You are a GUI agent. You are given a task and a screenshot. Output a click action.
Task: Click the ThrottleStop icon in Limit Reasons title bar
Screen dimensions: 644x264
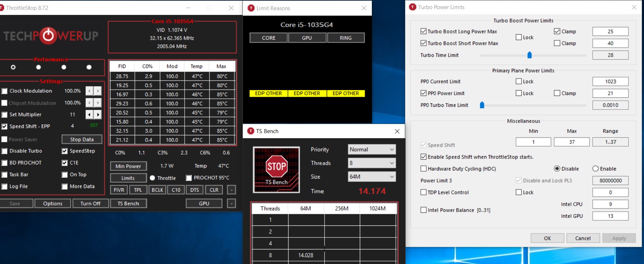tap(251, 8)
